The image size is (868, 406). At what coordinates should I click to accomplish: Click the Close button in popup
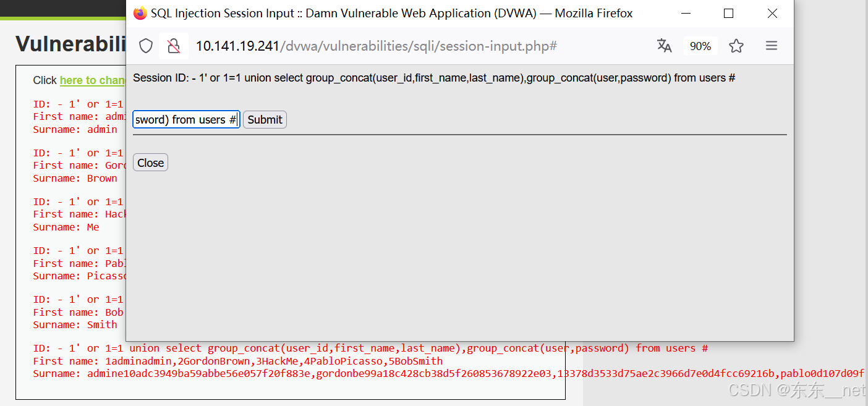tap(150, 163)
